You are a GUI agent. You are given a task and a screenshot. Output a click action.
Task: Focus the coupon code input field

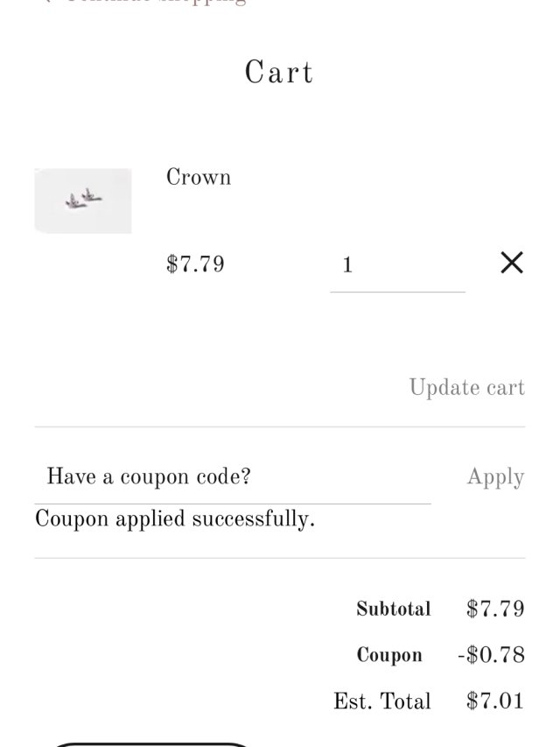click(x=232, y=477)
